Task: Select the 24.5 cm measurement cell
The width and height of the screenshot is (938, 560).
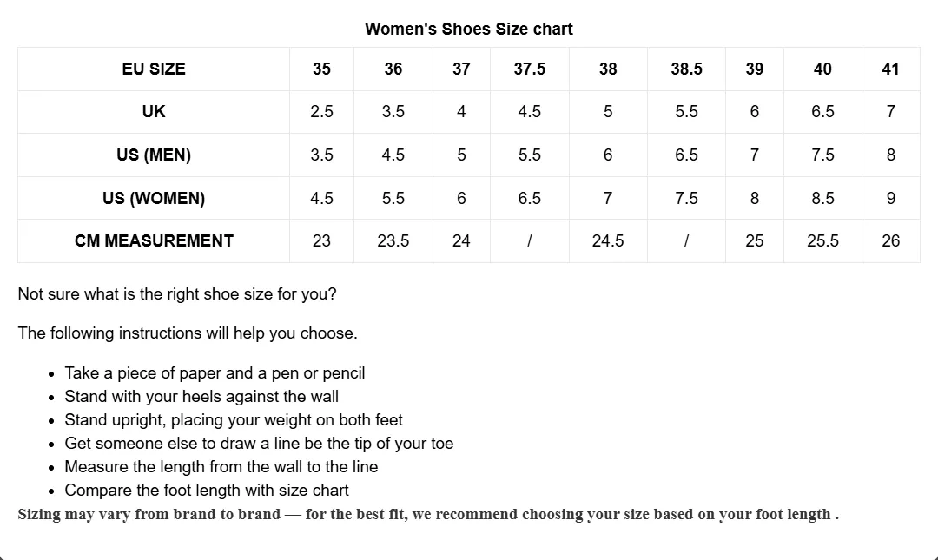Action: point(608,240)
